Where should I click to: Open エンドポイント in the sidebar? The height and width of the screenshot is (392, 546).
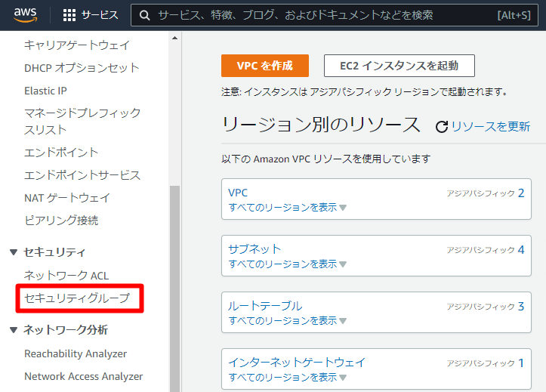61,152
